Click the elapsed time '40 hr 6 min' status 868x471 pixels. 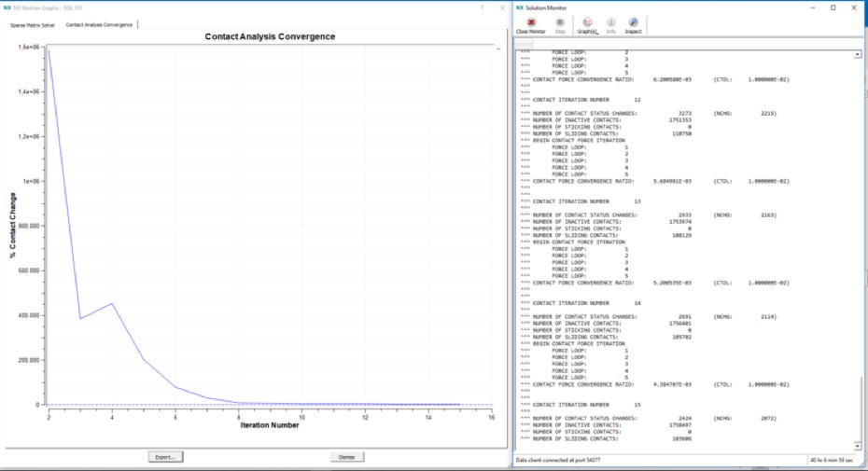point(832,460)
